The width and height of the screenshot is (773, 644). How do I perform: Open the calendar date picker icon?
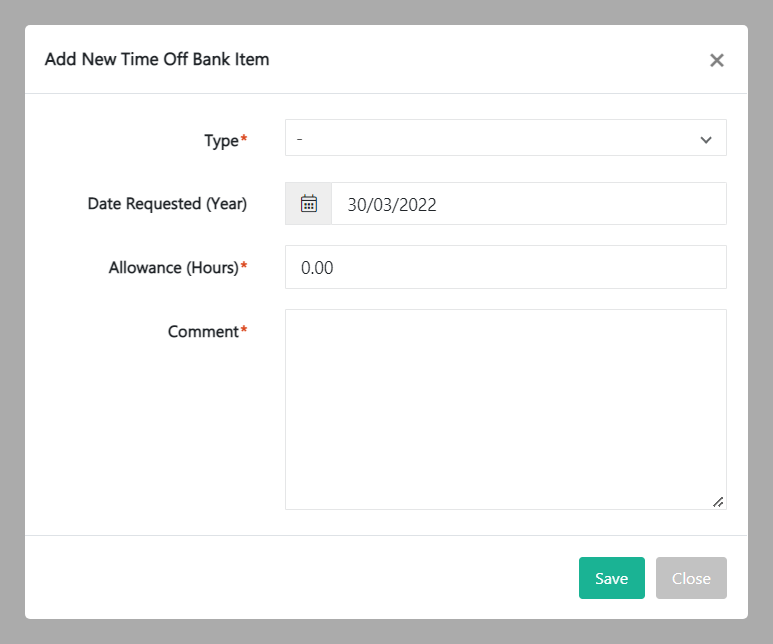[x=309, y=204]
